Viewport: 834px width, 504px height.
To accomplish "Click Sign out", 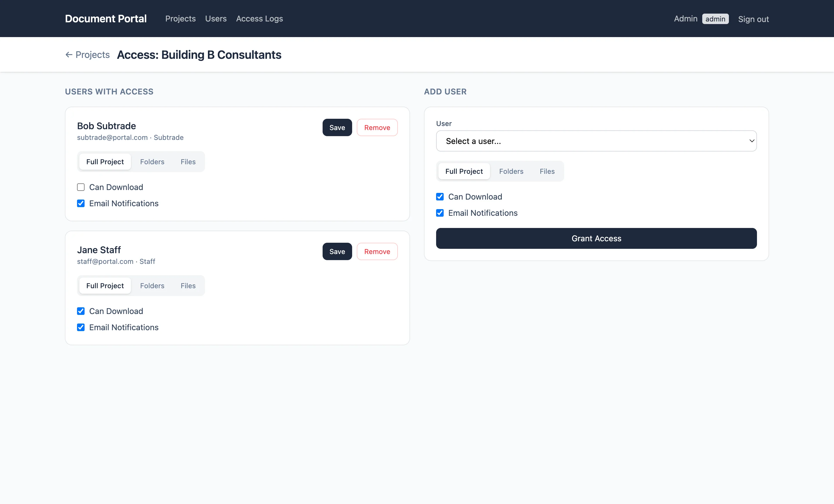I will click(753, 19).
